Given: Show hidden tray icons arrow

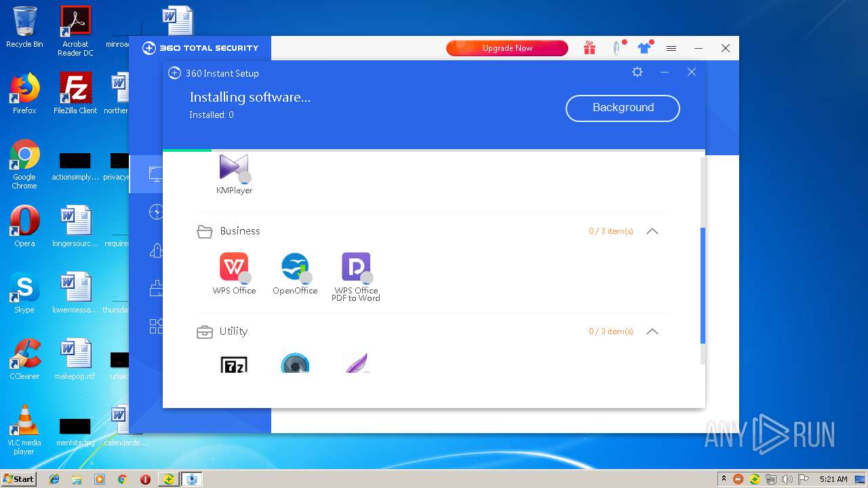Looking at the screenshot, I should (724, 479).
